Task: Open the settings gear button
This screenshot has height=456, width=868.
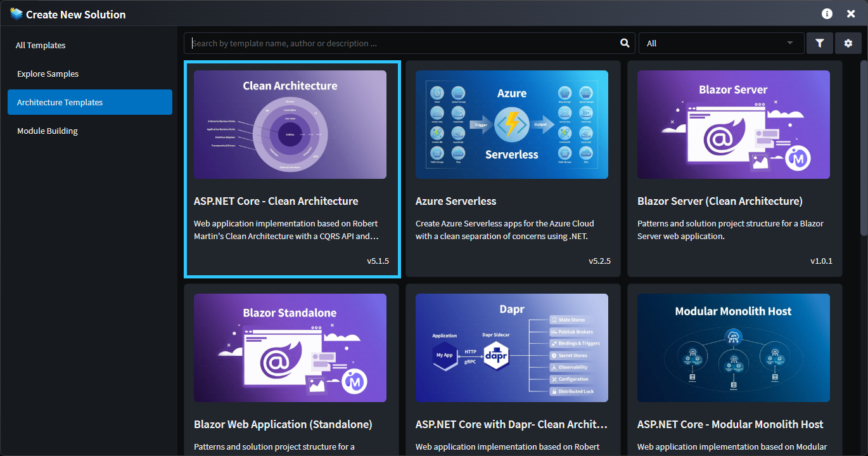Action: click(x=848, y=43)
